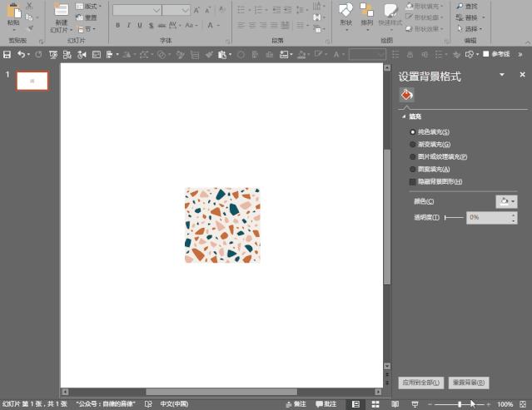Click the Normal view icon in status bar

(355, 404)
